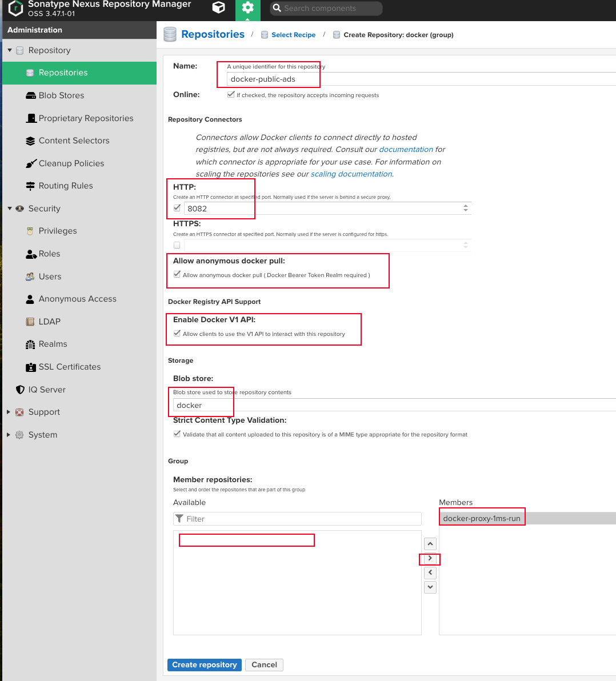Viewport: 616px width, 681px height.
Task: Disable Allow anonymous docker pull
Action: (x=176, y=274)
